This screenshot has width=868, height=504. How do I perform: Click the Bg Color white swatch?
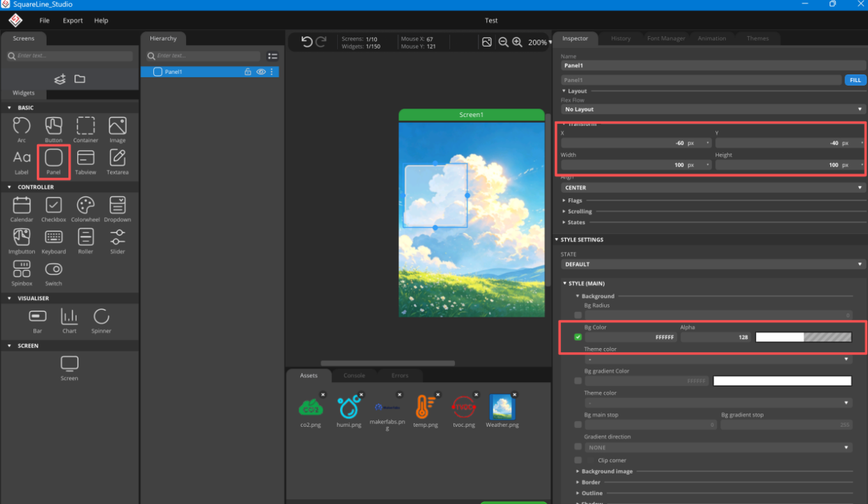[804, 337]
